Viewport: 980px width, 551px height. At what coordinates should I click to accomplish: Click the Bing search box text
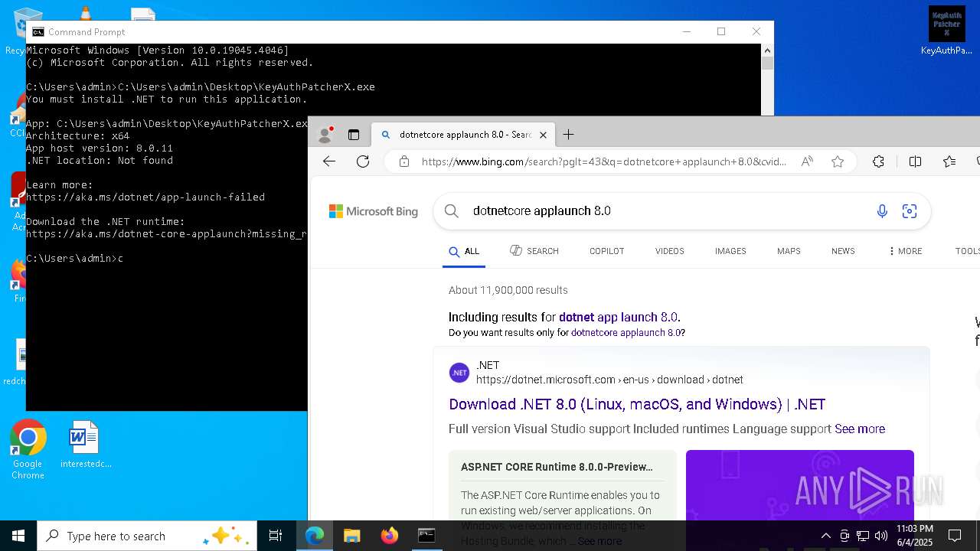coord(542,211)
